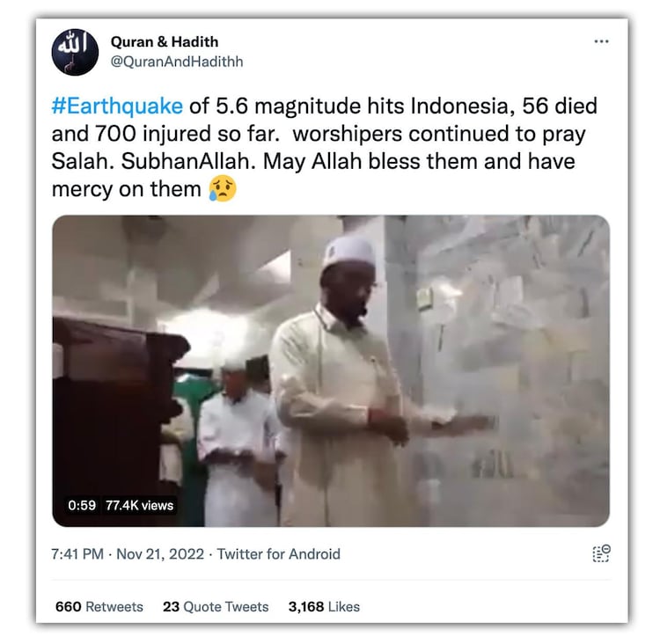660x644 pixels.
Task: Open the 3,168 Likes list
Action: point(324,606)
